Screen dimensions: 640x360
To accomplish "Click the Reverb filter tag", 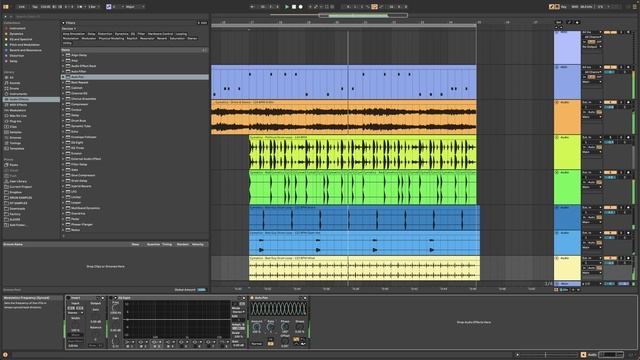I will coord(162,38).
